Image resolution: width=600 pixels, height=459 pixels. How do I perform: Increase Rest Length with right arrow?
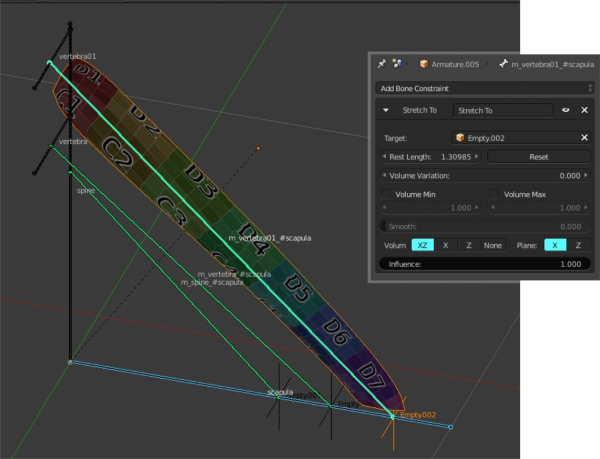pyautogui.click(x=478, y=156)
